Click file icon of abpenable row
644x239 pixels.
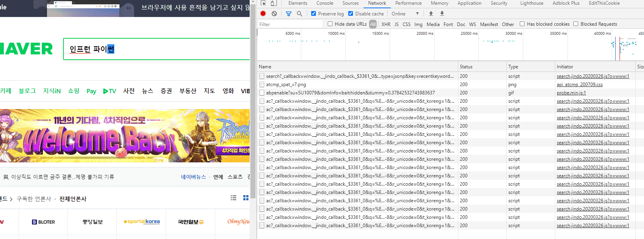[x=262, y=92]
